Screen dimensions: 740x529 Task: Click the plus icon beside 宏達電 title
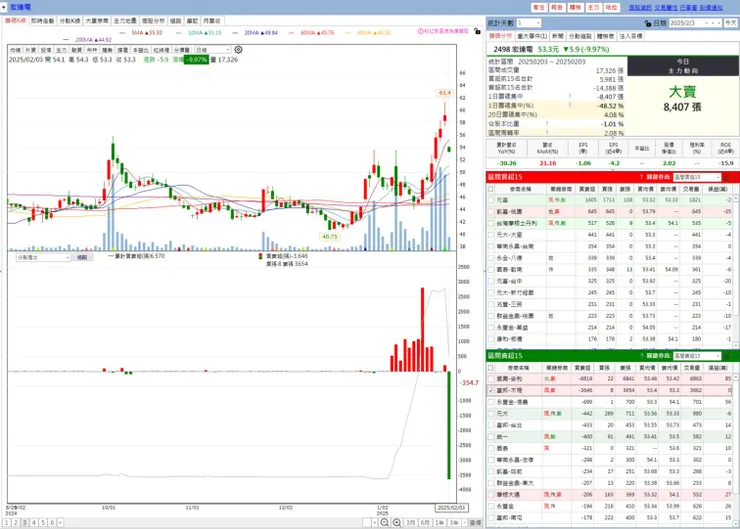[x=4, y=7]
